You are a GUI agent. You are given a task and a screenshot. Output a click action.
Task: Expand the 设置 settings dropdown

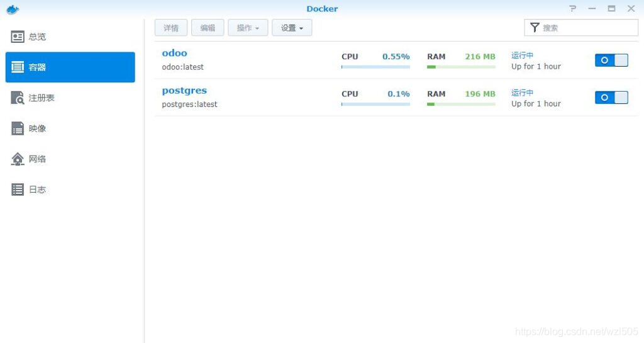[x=292, y=28]
